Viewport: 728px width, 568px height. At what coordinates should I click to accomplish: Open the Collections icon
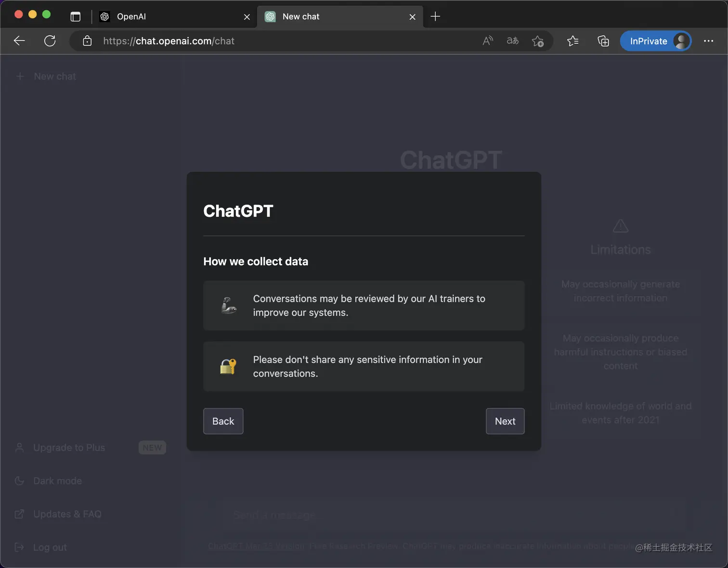(x=603, y=41)
